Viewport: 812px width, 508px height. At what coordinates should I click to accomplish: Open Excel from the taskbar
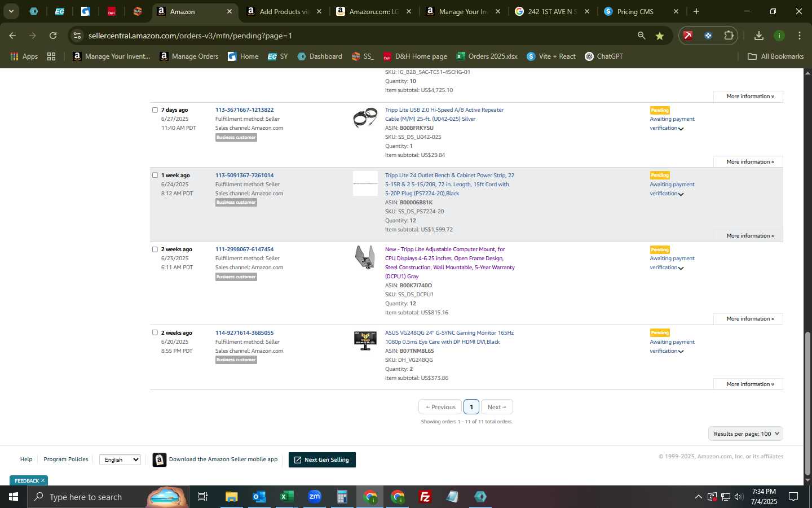pyautogui.click(x=286, y=497)
